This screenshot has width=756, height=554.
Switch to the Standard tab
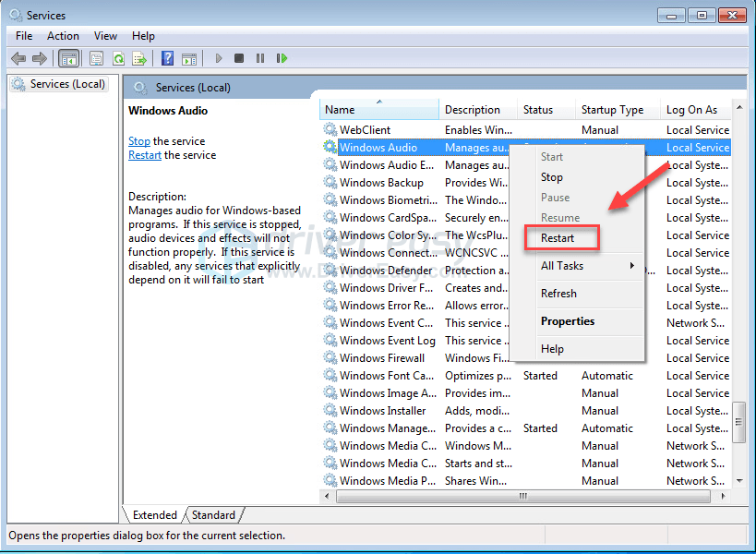point(213,515)
